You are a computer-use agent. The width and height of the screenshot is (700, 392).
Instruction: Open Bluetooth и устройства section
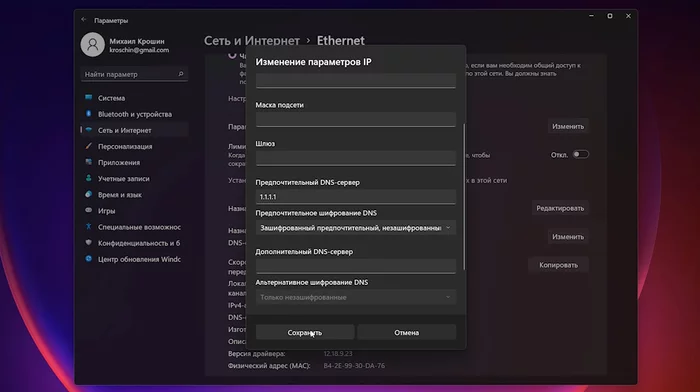tap(134, 114)
